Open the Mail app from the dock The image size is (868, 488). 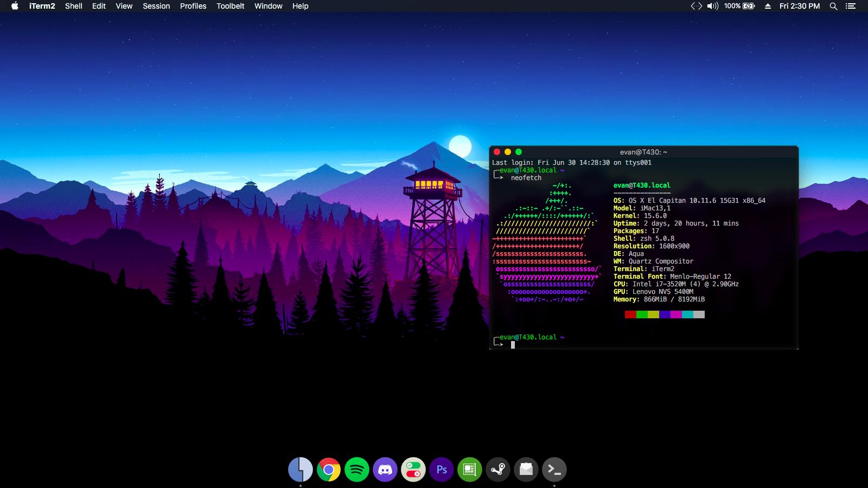click(526, 469)
